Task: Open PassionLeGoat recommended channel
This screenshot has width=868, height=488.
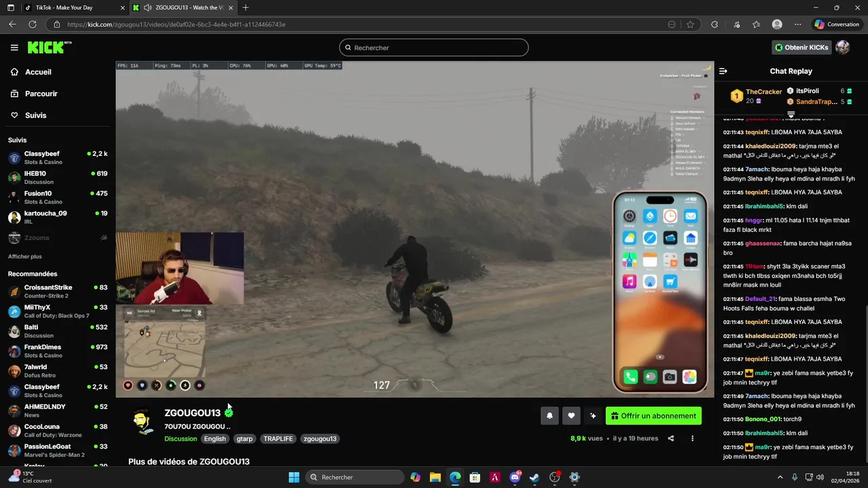Action: coord(58,450)
